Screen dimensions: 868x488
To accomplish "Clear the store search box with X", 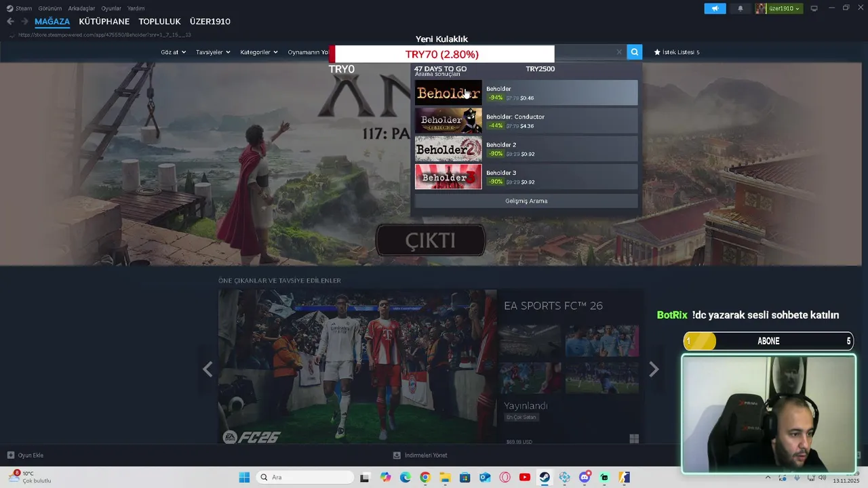I will 619,52.
